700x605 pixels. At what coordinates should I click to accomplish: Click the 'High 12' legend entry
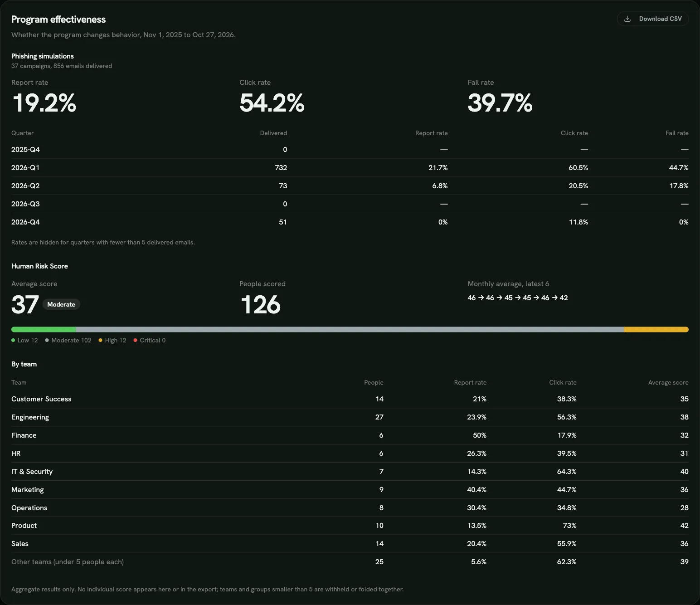(x=112, y=340)
